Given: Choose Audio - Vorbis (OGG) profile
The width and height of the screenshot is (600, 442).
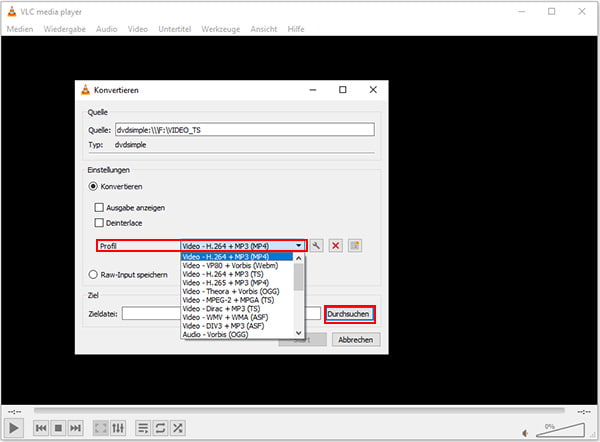Looking at the screenshot, I should click(237, 334).
